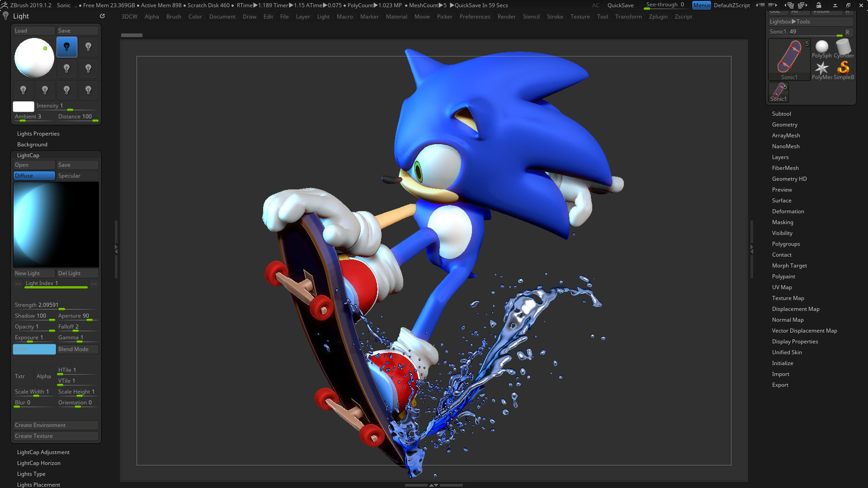Click the QuickSave button
Image resolution: width=868 pixels, height=488 pixels.
point(620,5)
